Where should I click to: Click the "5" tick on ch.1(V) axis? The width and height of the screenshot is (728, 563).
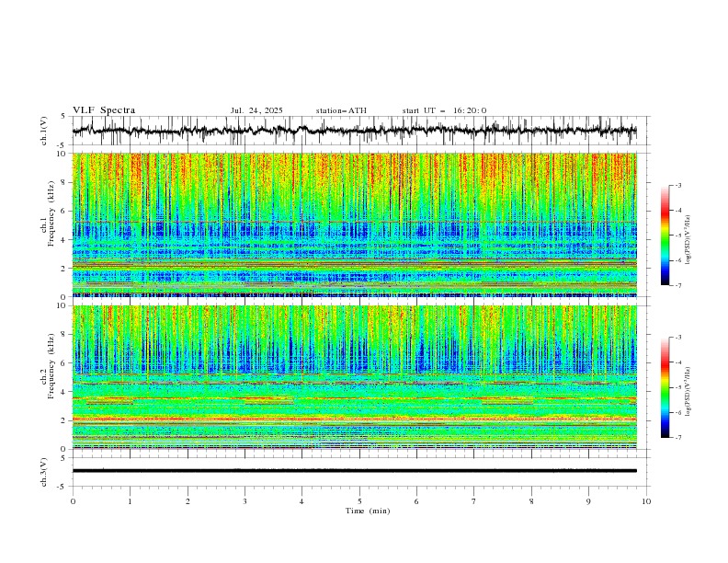(x=63, y=117)
